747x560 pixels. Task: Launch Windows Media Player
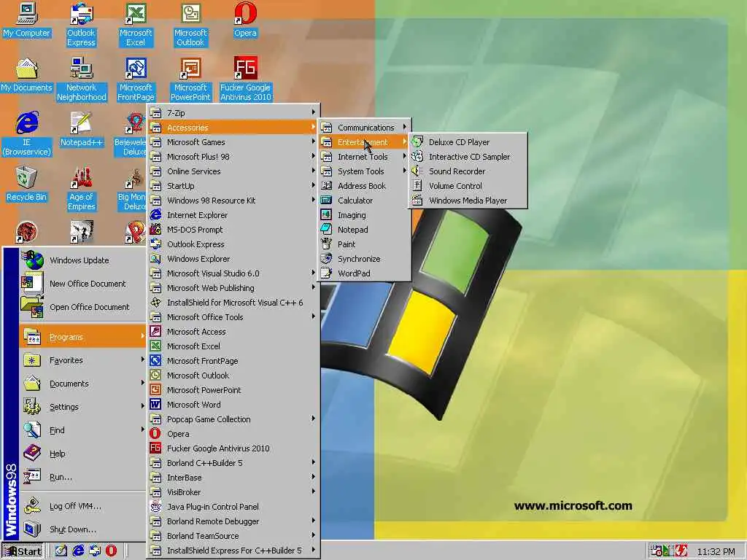point(468,201)
